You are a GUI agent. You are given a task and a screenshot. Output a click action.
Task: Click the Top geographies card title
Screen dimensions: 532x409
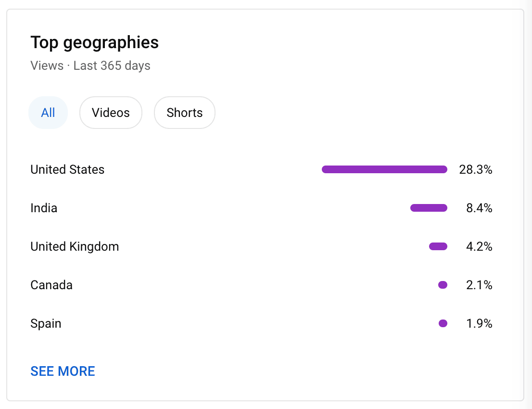click(x=94, y=43)
